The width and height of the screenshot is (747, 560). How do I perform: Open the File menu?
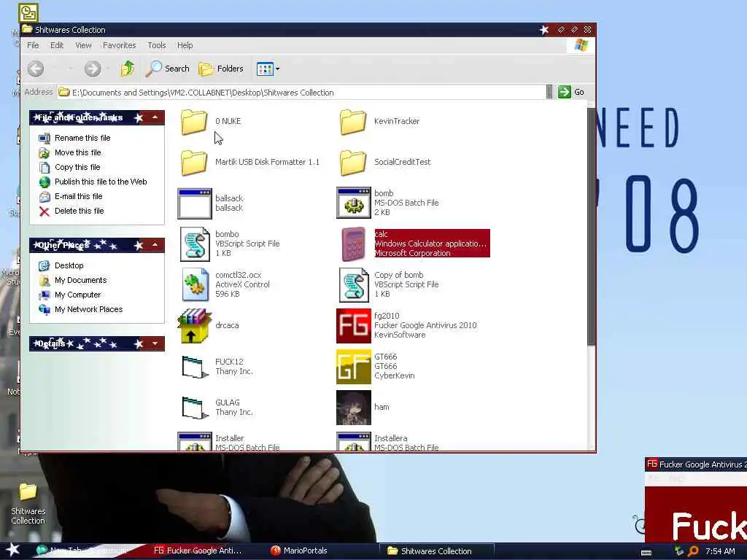33,45
